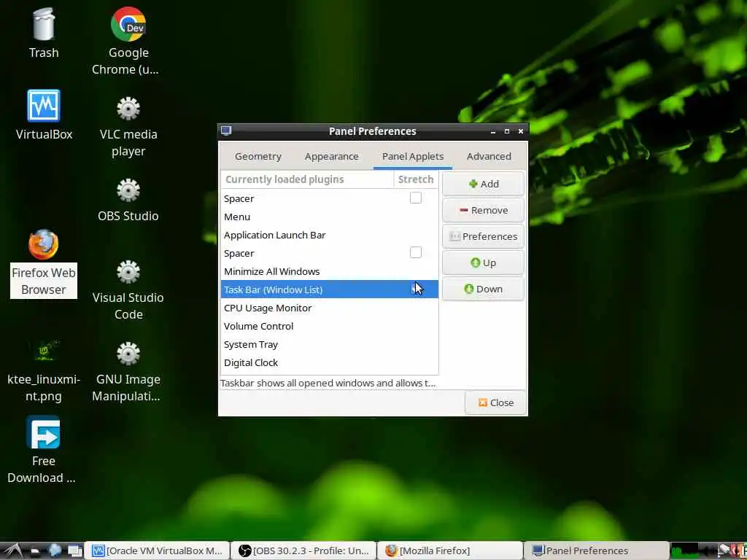Click Panel Preferences taskbar entry
Viewport: 747px width, 560px height.
[x=597, y=551]
